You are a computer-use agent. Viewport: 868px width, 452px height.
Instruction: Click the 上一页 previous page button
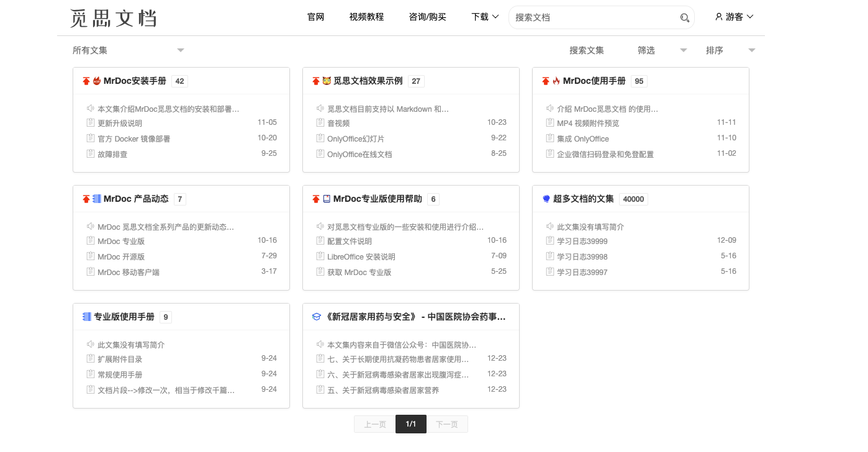click(x=375, y=424)
